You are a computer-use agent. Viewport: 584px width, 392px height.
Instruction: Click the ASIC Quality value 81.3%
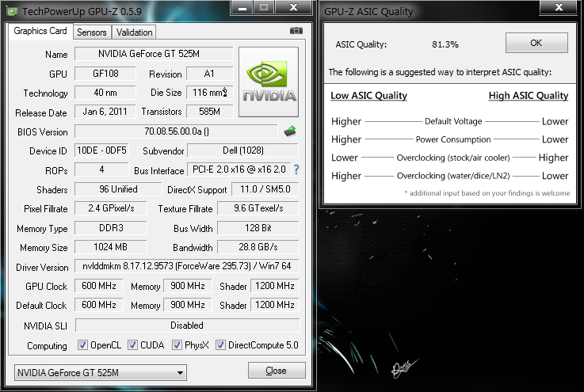(x=445, y=44)
